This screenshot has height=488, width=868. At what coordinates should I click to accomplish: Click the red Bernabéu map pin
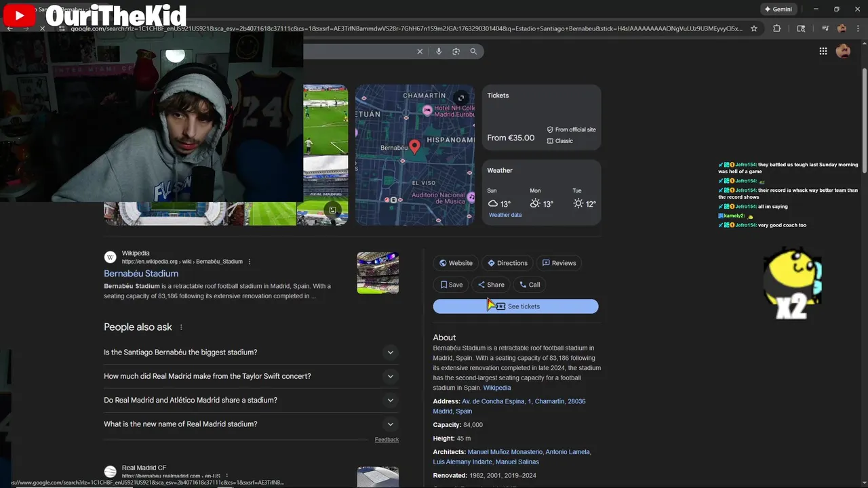click(414, 146)
